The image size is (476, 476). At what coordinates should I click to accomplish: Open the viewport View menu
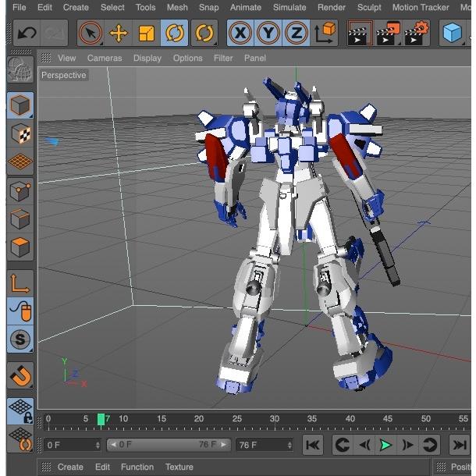tap(67, 58)
